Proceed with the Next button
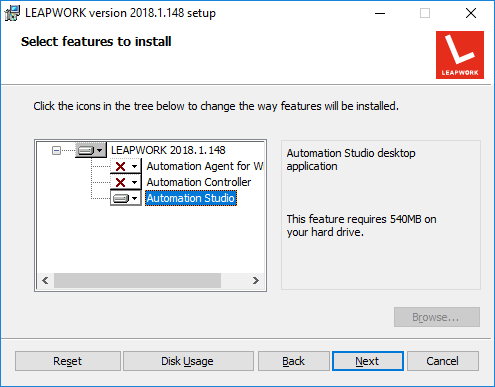The image size is (495, 387). 368,361
